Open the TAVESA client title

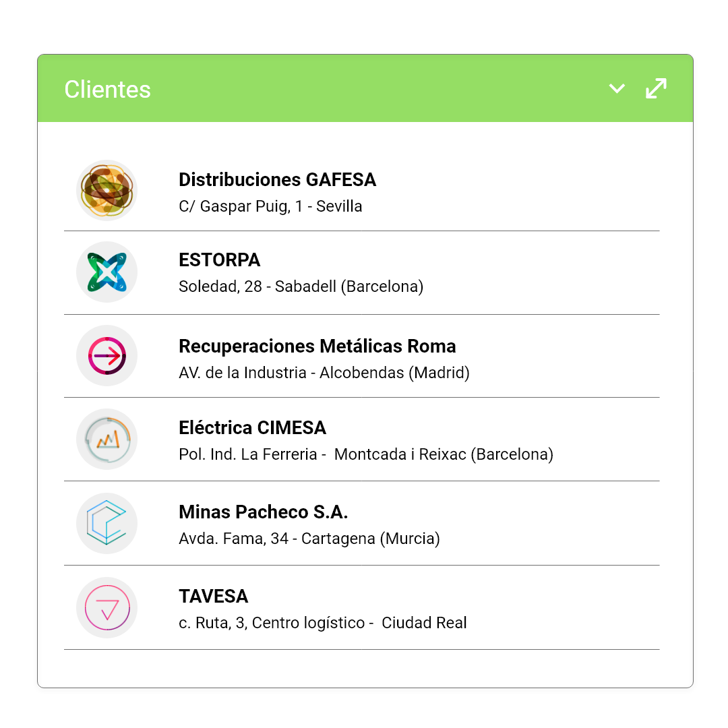(x=214, y=596)
